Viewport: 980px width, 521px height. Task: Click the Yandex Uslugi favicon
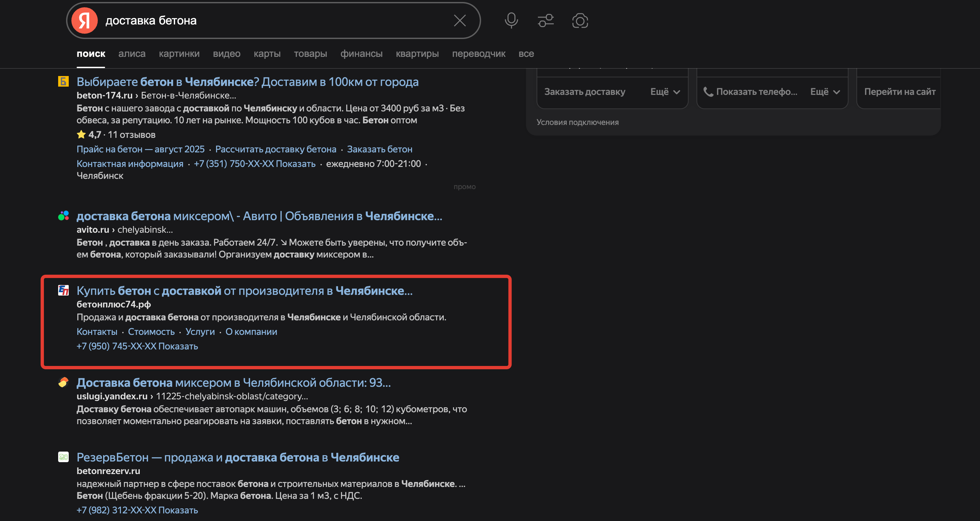tap(63, 382)
